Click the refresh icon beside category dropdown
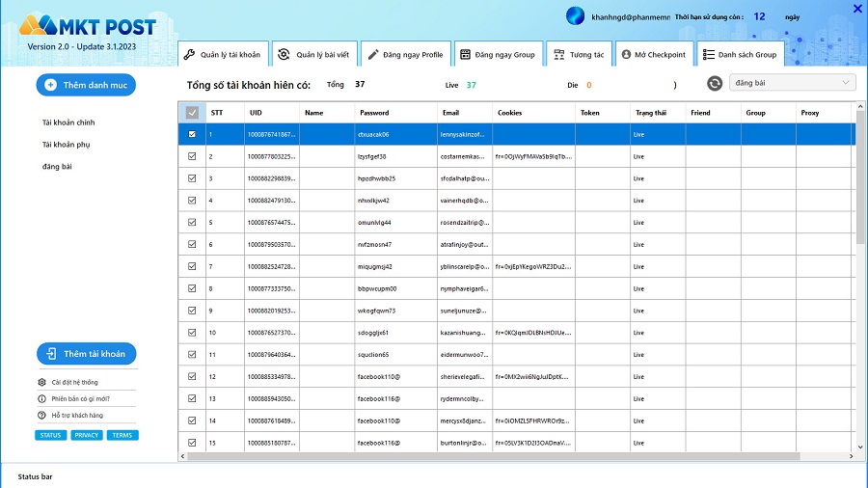This screenshot has width=868, height=488. (x=715, y=84)
